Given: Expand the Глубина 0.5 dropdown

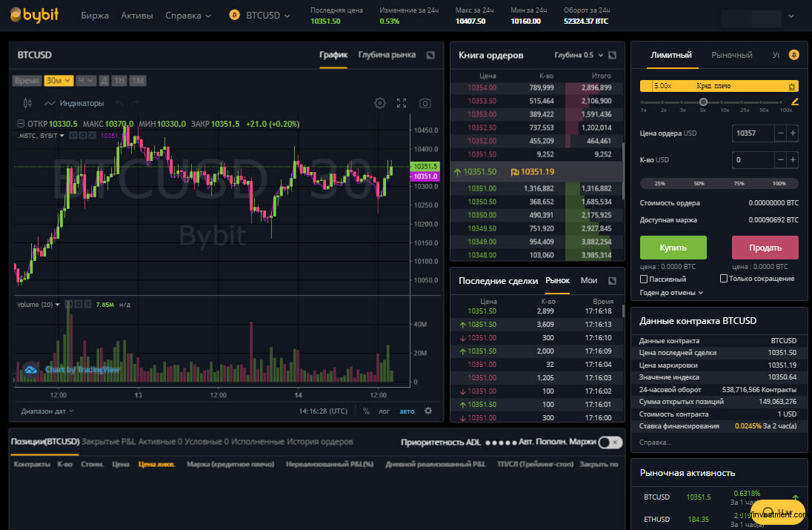Looking at the screenshot, I should click(x=579, y=55).
